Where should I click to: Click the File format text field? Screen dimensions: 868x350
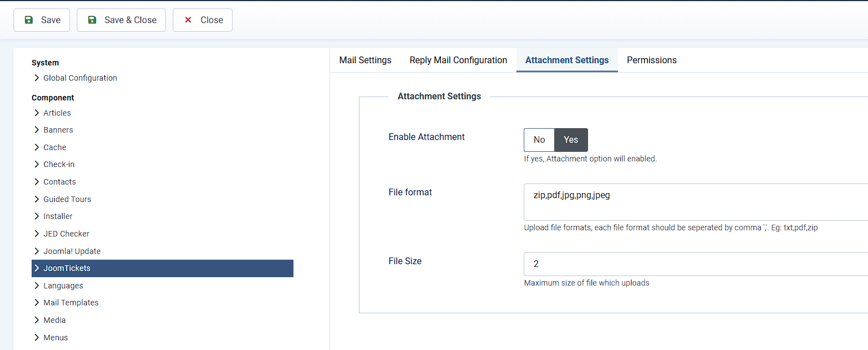click(x=696, y=202)
